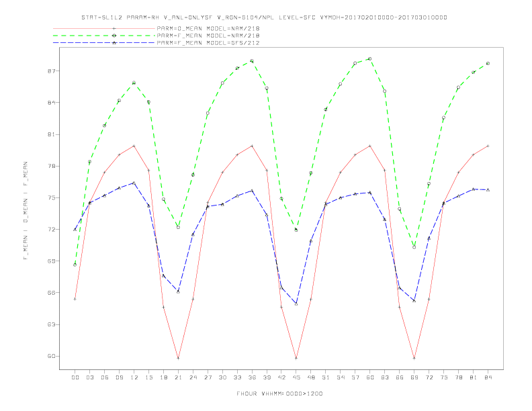
Task: Click x-axis tick label 45
Action: point(296,377)
